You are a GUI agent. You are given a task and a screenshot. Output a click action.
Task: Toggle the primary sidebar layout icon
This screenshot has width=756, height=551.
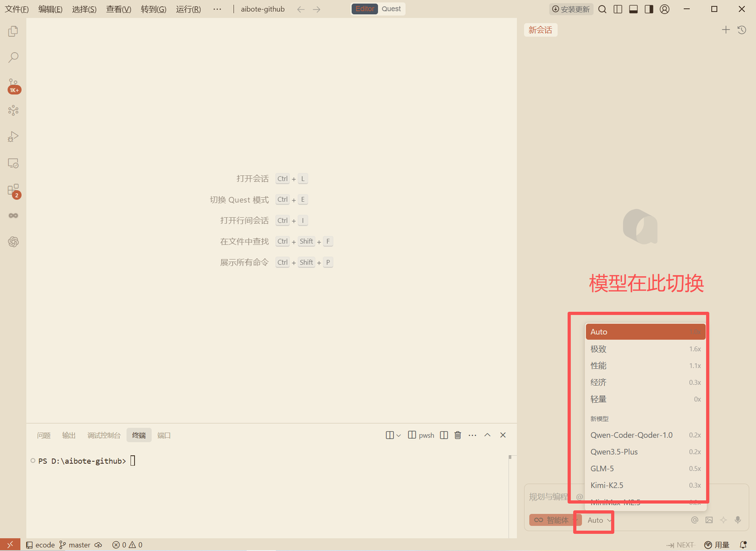coord(618,9)
